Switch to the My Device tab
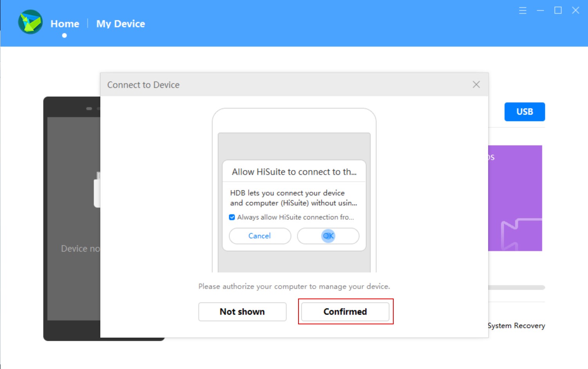Image resolution: width=588 pixels, height=369 pixels. click(x=120, y=24)
